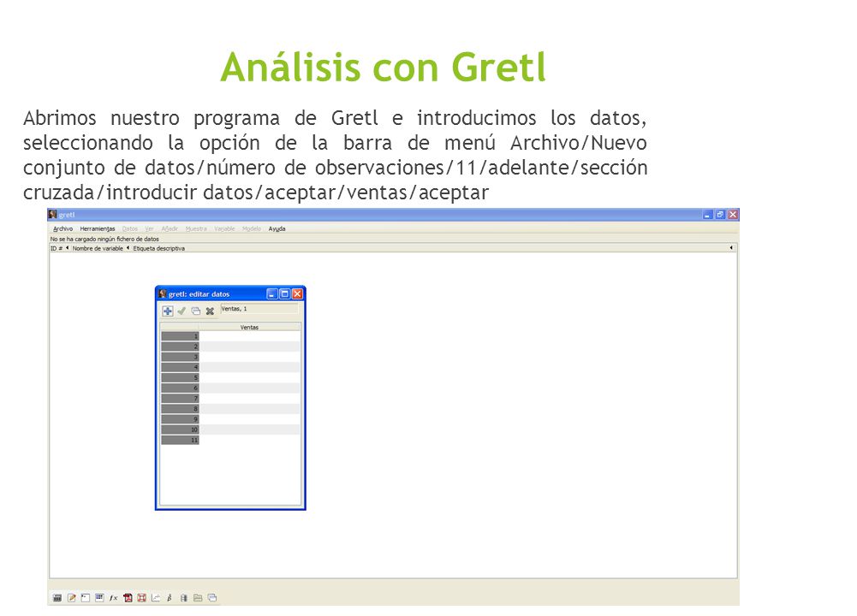The width and height of the screenshot is (857, 616).
Task: Open the Archivo menu
Action: tap(62, 228)
